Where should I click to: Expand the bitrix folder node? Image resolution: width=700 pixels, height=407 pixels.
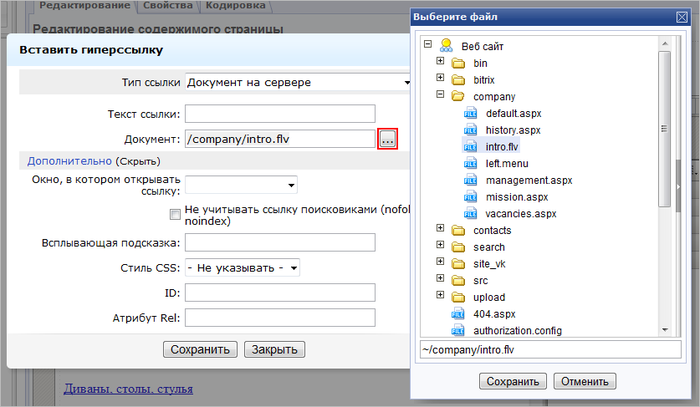[440, 77]
